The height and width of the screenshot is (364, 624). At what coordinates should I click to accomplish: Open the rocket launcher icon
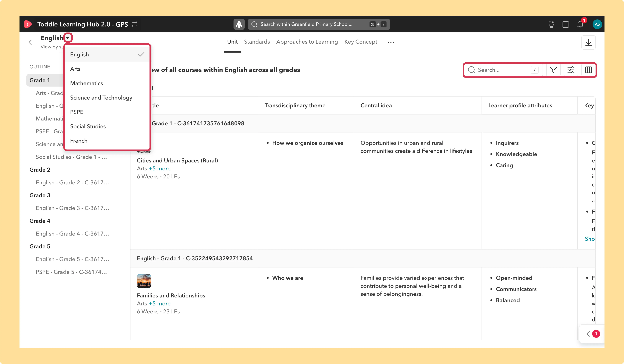point(239,24)
